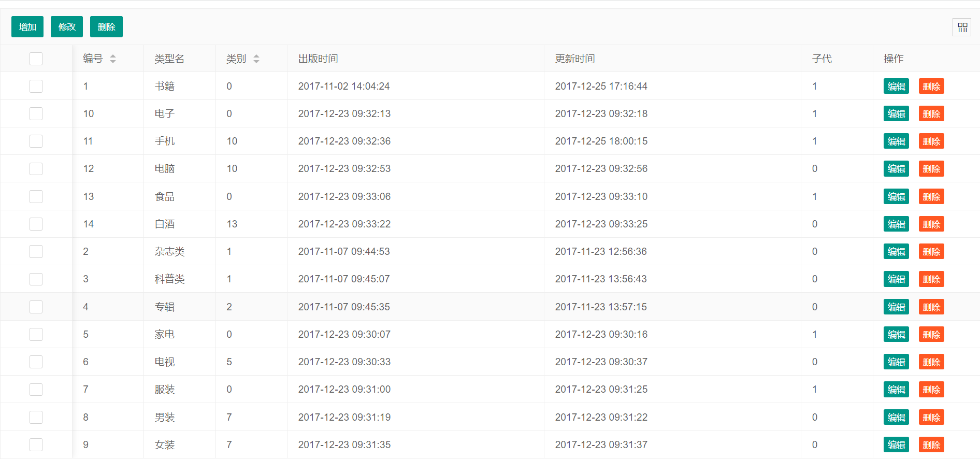Click 删除 for the 电子 row
The image size is (980, 459).
click(x=931, y=113)
